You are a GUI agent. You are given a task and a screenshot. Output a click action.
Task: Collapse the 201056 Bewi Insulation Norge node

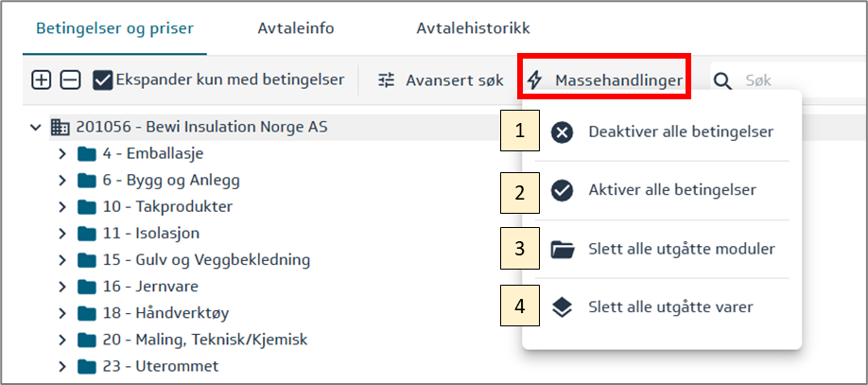(36, 127)
